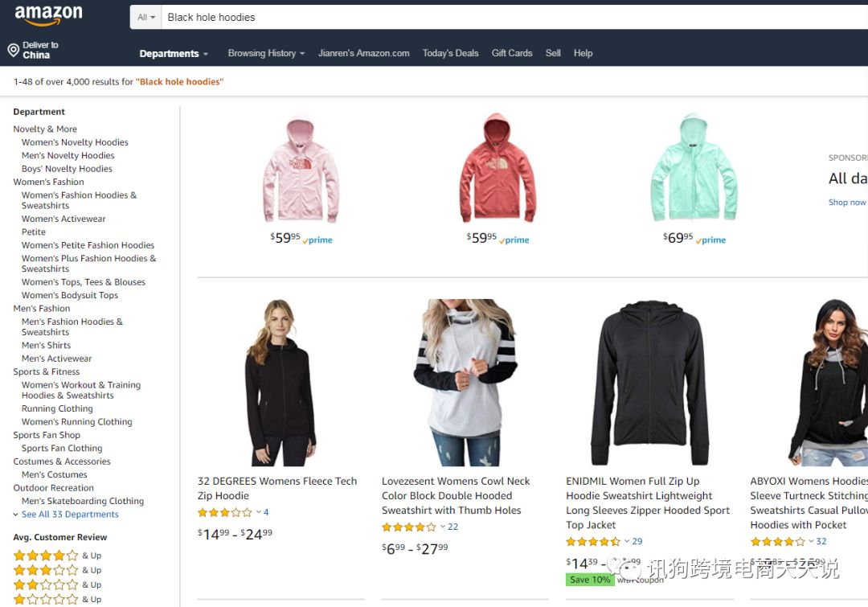Click inside the search field with Black hole hoodies

tap(515, 17)
